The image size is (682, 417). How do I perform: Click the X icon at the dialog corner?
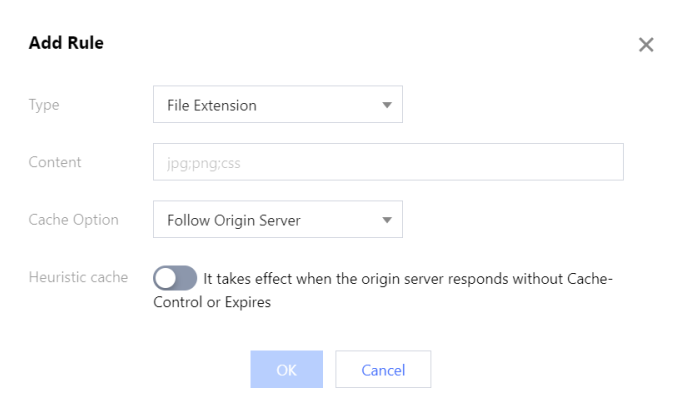[646, 45]
